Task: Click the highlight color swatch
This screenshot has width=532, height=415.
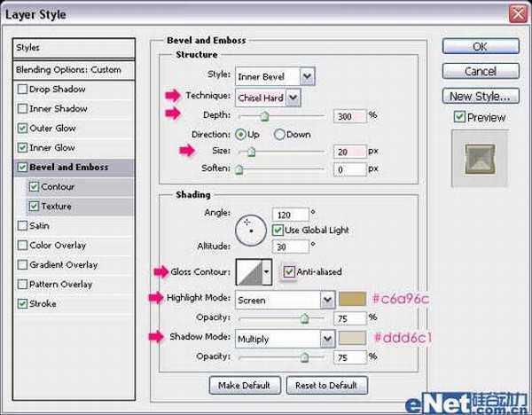Action: 354,300
